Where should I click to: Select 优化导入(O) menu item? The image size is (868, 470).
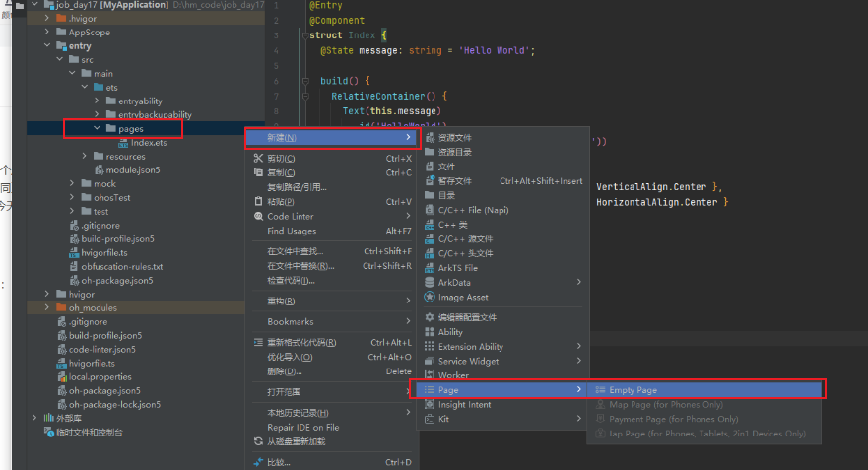pyautogui.click(x=332, y=357)
